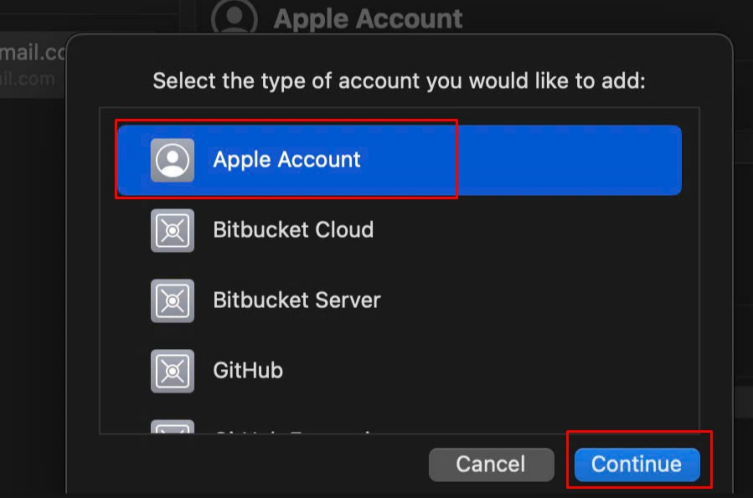Click the Apple Account heading behind the dialog
Screen dimensions: 753x499
pos(367,18)
